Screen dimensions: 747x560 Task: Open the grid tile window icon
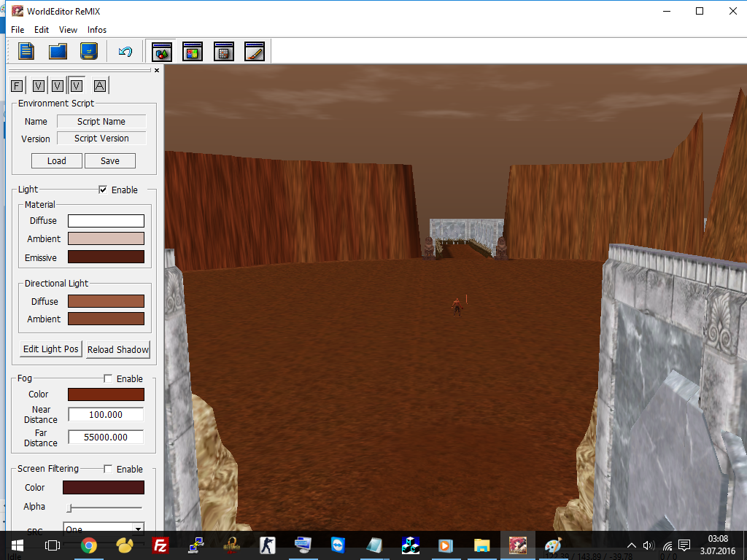point(223,52)
